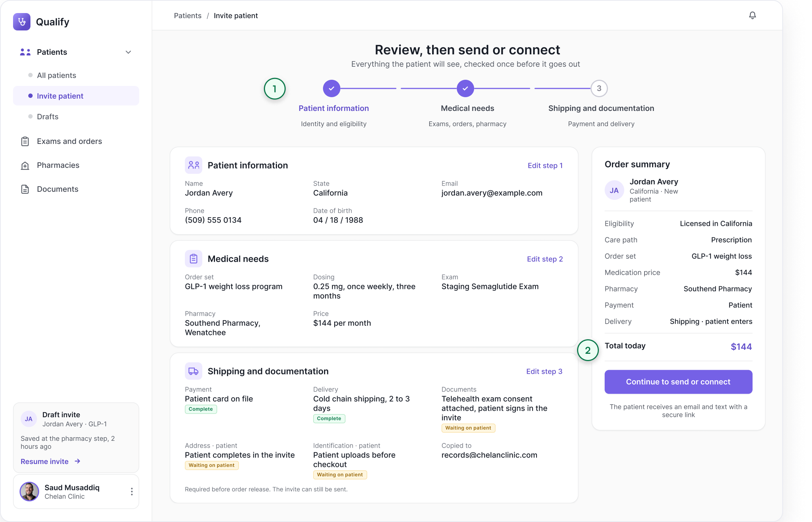The height and width of the screenshot is (522, 812).
Task: Click Edit step 3 link
Action: pos(544,372)
